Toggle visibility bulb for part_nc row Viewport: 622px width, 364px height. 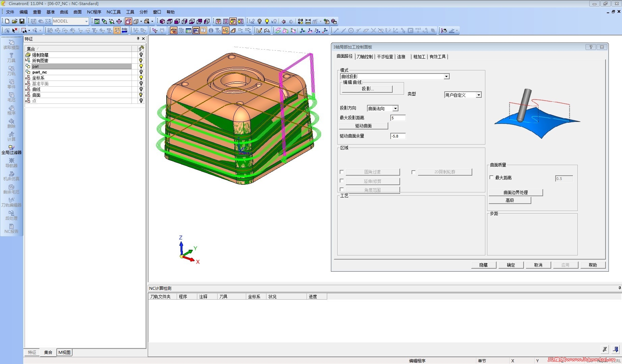141,72
